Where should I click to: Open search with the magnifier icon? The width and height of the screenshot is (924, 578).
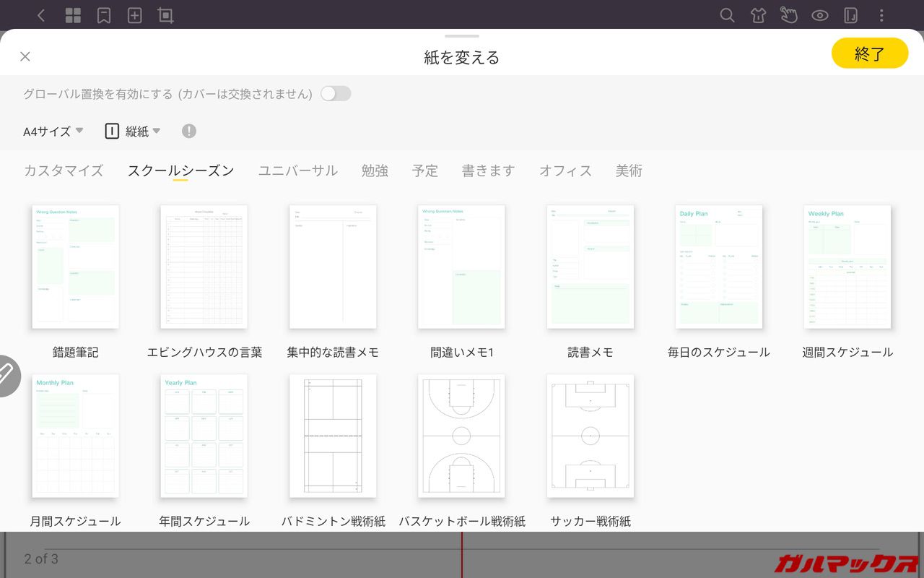[727, 15]
